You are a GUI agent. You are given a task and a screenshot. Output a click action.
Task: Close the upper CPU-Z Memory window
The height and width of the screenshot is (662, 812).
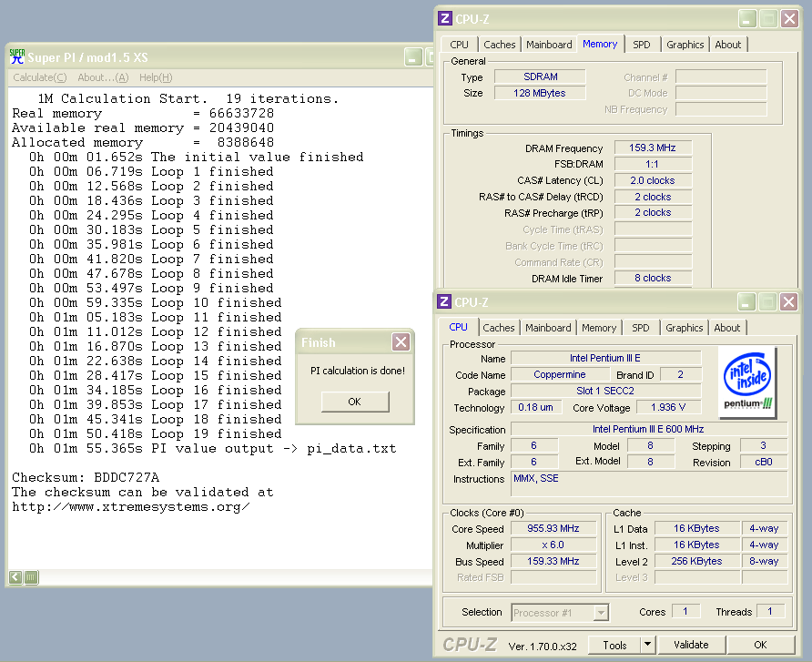(x=789, y=19)
